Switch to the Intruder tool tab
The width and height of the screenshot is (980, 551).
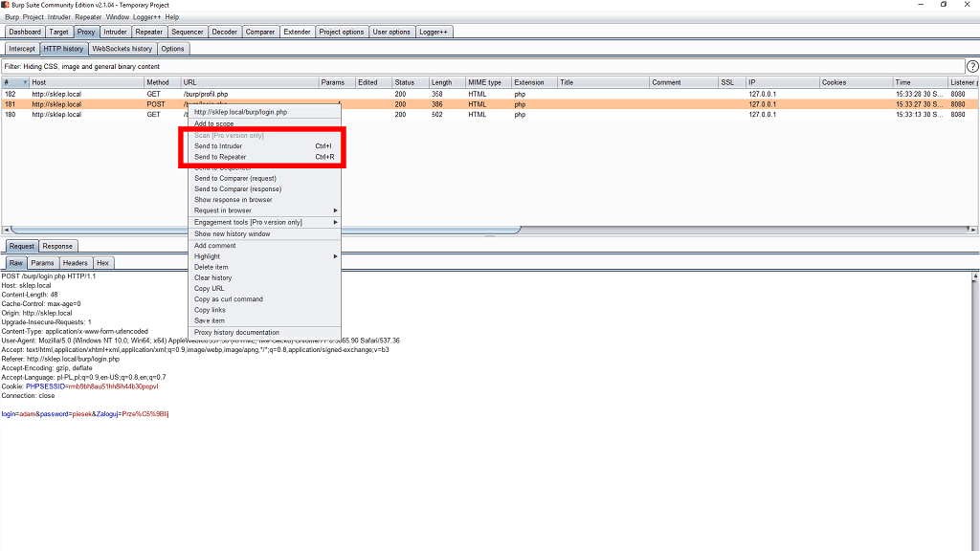(115, 32)
